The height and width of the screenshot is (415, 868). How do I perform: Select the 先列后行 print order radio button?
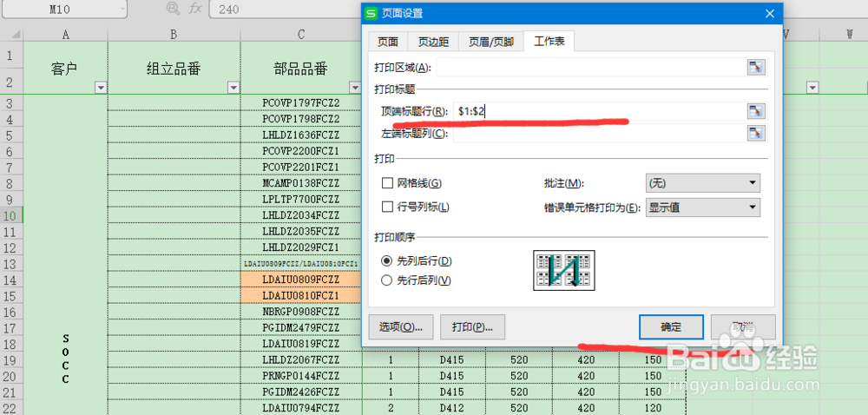387,260
